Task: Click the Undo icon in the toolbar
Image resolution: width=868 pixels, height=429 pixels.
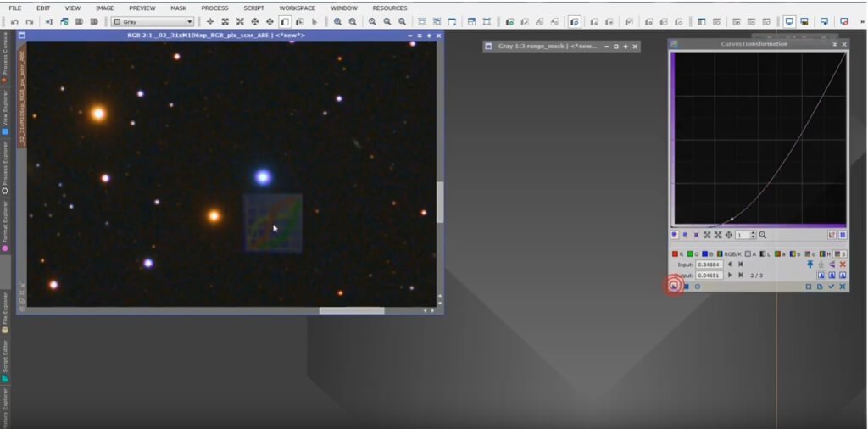Action: tap(14, 22)
